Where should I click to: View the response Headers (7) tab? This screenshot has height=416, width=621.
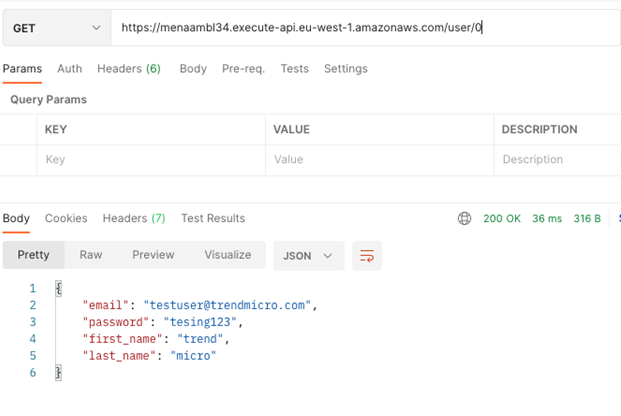click(x=134, y=218)
